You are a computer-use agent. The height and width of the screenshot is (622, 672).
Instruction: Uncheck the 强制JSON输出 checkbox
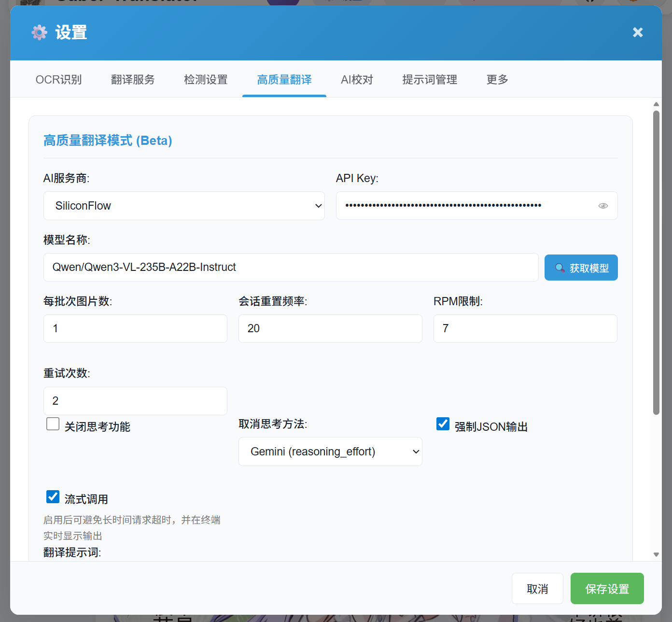(x=443, y=424)
